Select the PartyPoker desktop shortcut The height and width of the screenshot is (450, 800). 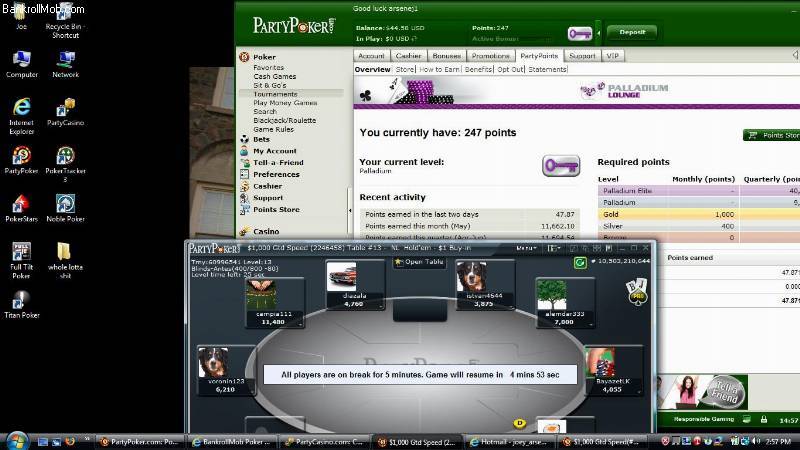(21, 160)
